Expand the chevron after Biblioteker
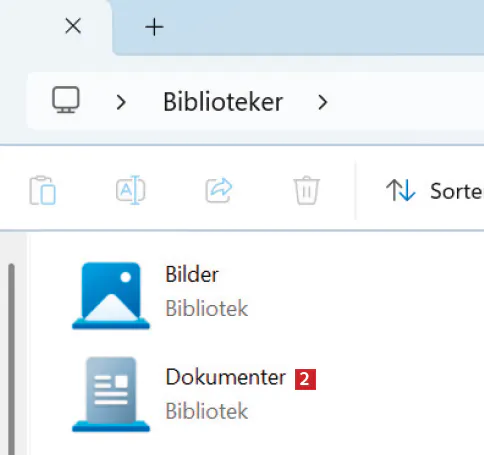The width and height of the screenshot is (484, 455). point(323,102)
